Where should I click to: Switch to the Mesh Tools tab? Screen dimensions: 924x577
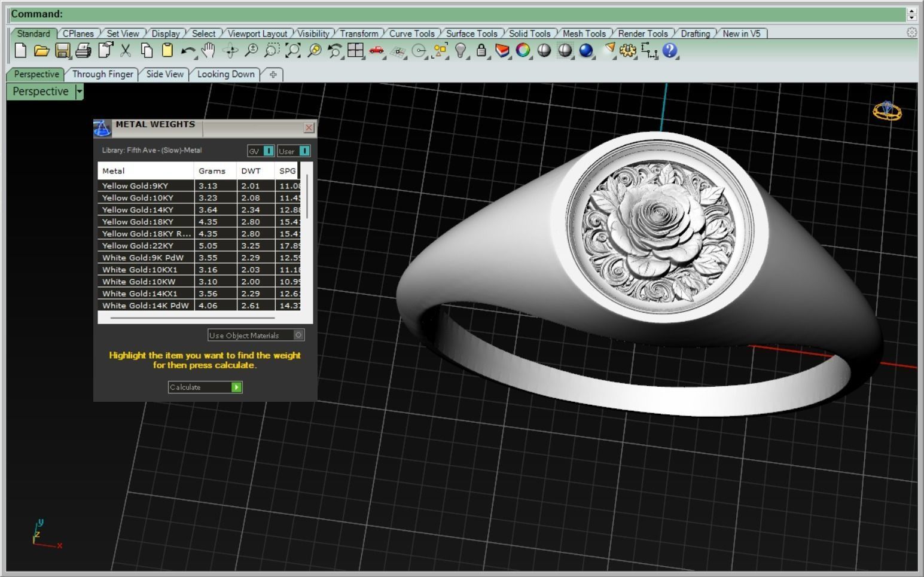584,33
